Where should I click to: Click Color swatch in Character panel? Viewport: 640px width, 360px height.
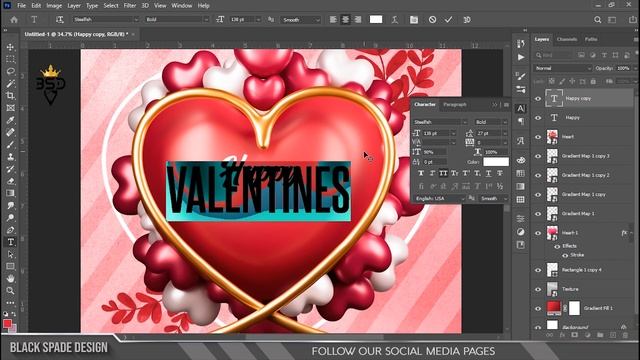coord(496,162)
